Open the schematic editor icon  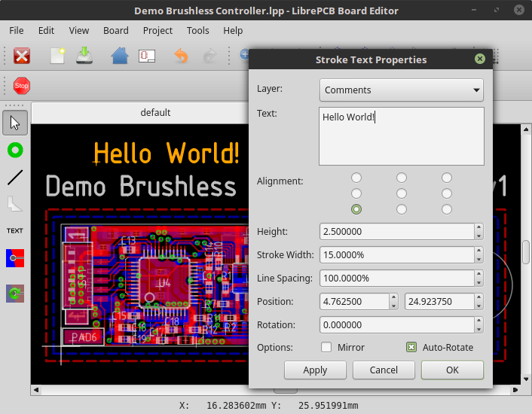(147, 56)
